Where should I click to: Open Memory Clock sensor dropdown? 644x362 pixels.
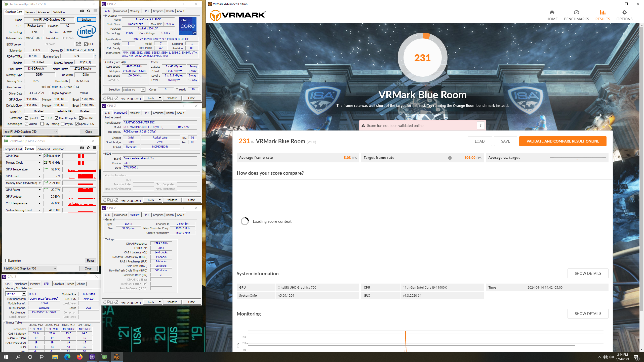[39, 163]
